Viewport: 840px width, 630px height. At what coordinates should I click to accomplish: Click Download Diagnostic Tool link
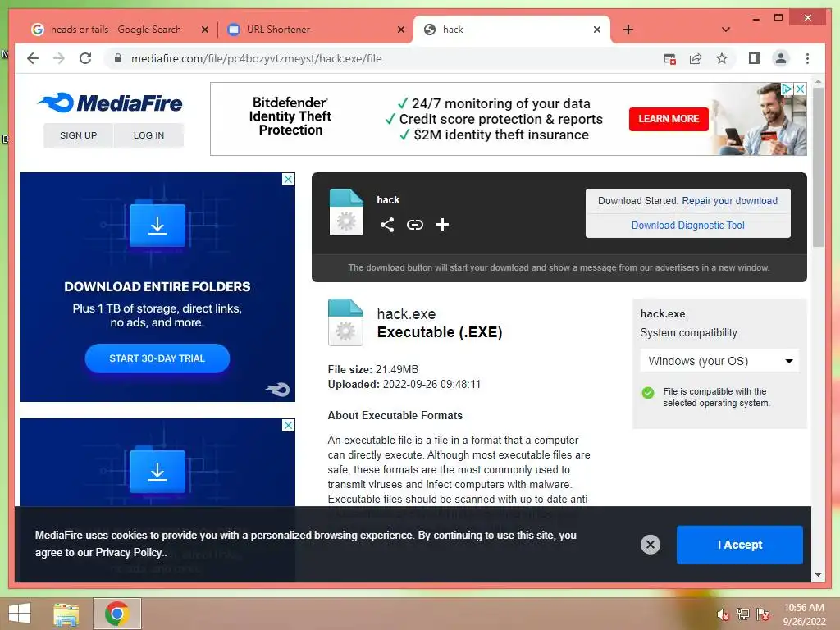(688, 226)
